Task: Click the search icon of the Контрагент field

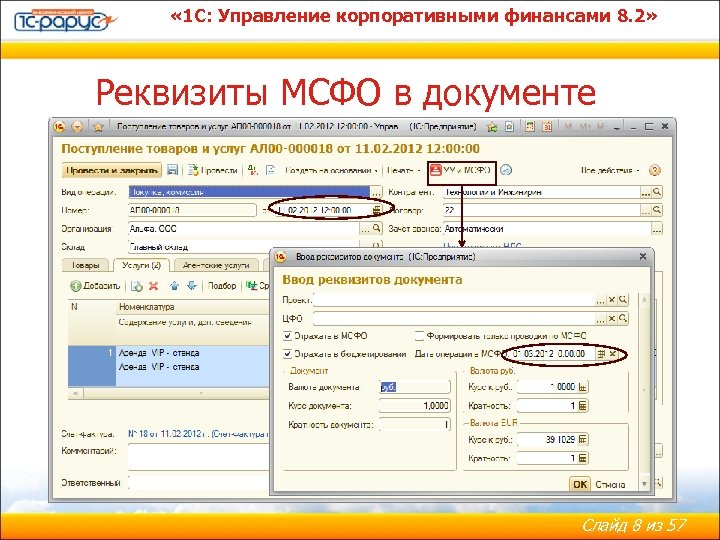Action: (657, 192)
